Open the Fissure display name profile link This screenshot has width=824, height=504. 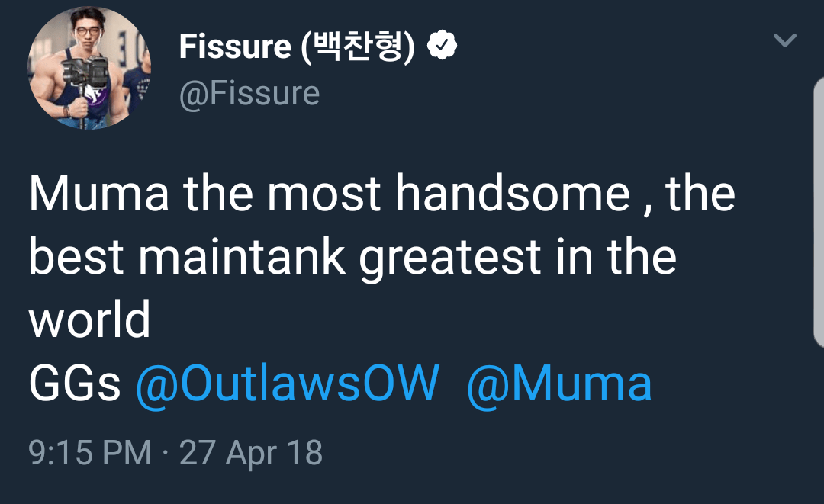235,47
